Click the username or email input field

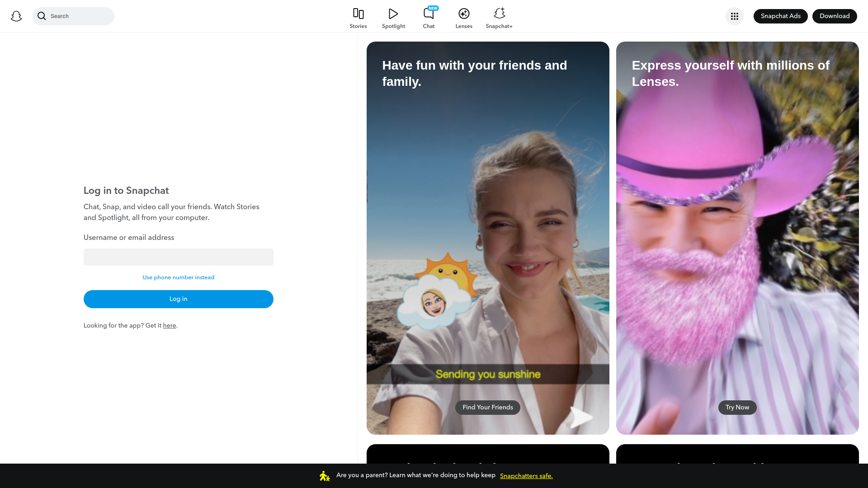178,257
